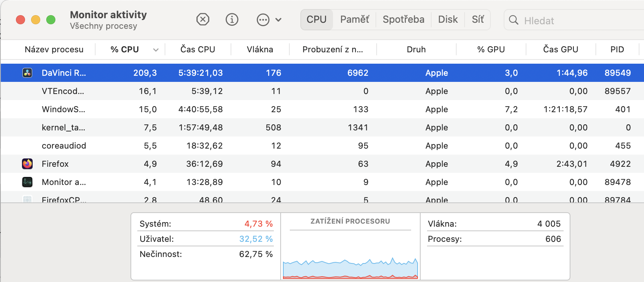This screenshot has width=644, height=282.
Task: Click the Monitor aktivity process icon
Action: coord(27,182)
